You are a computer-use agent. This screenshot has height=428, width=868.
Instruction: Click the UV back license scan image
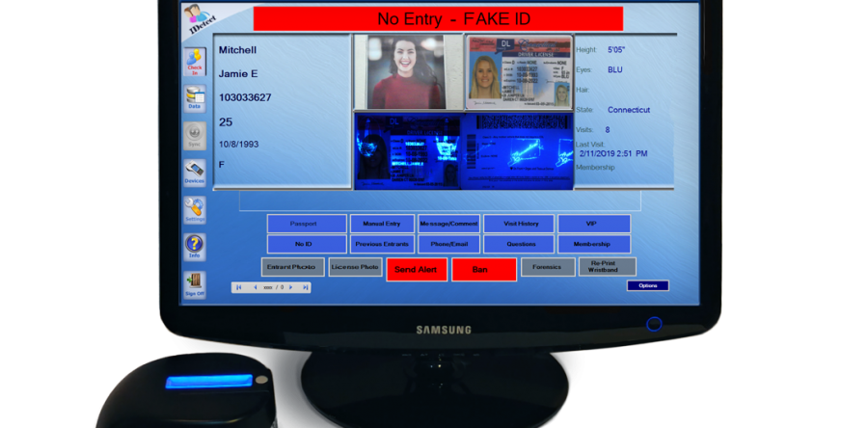coord(517,151)
